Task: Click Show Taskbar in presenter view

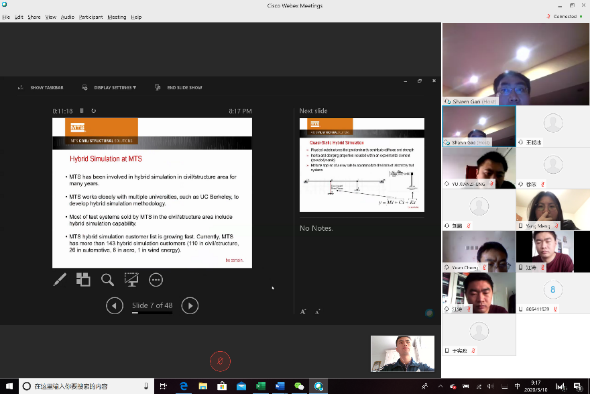Action: (41, 87)
